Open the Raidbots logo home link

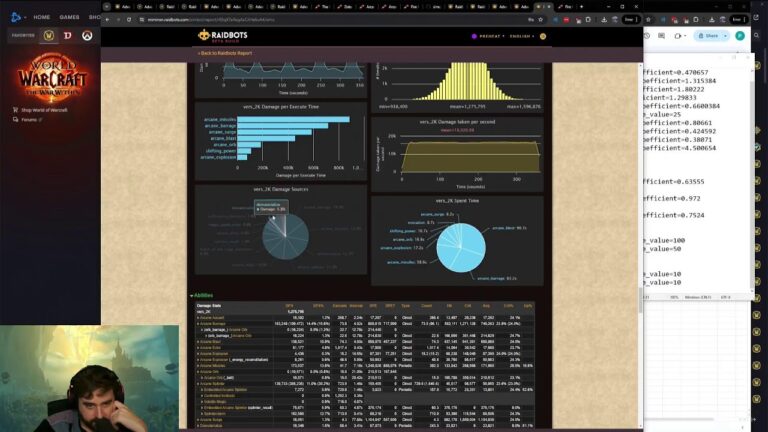click(x=223, y=36)
